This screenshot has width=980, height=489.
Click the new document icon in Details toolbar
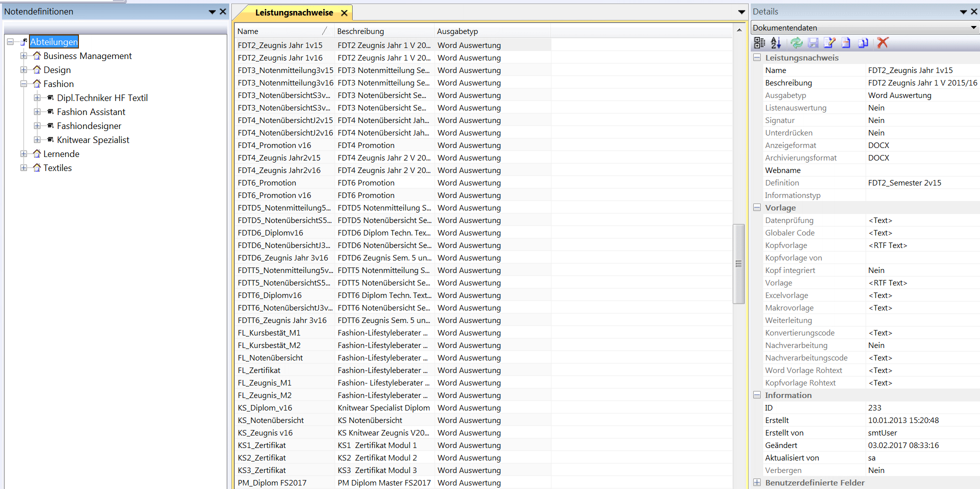(846, 43)
